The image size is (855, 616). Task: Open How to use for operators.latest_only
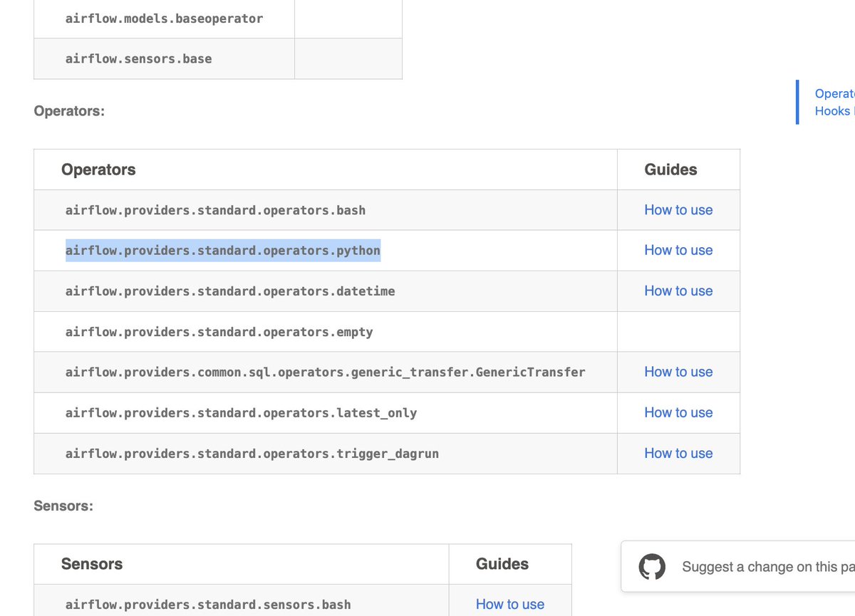coord(678,412)
